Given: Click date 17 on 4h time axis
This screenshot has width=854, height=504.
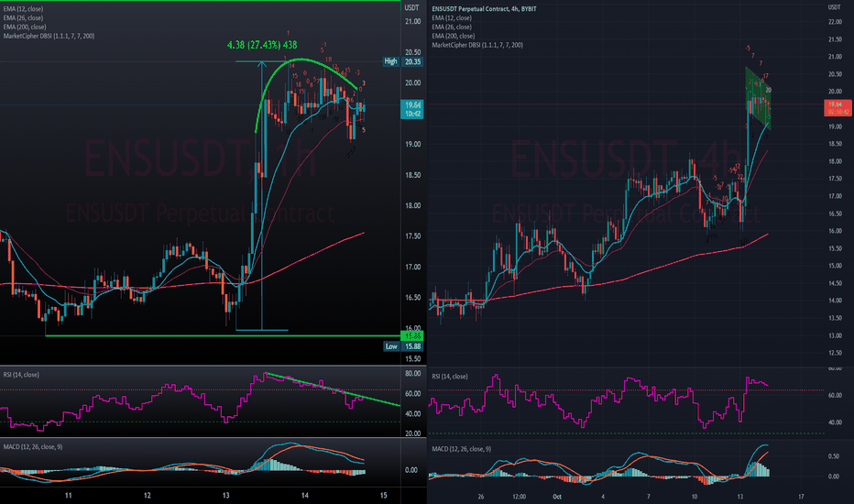Looking at the screenshot, I should (x=801, y=497).
